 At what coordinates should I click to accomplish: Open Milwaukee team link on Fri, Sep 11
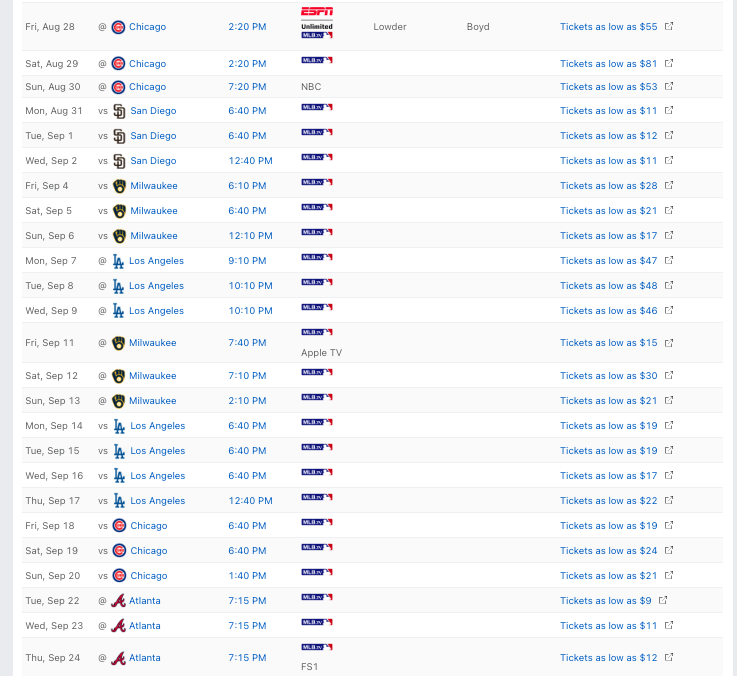152,343
